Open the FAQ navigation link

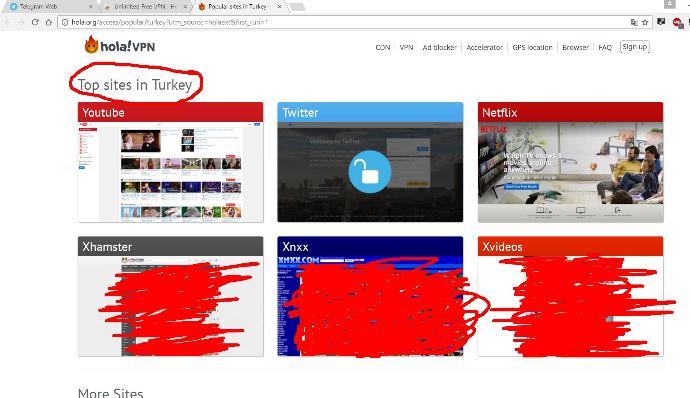pos(605,47)
